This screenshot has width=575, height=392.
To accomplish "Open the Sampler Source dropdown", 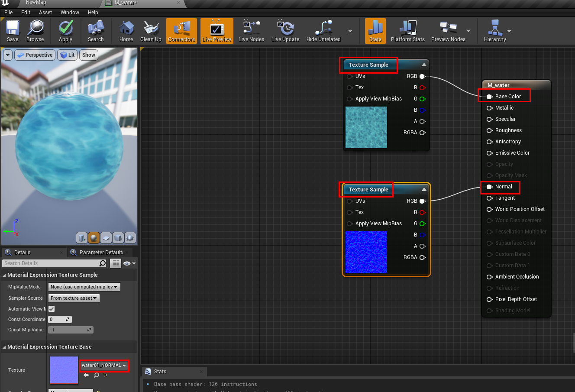I will [74, 298].
